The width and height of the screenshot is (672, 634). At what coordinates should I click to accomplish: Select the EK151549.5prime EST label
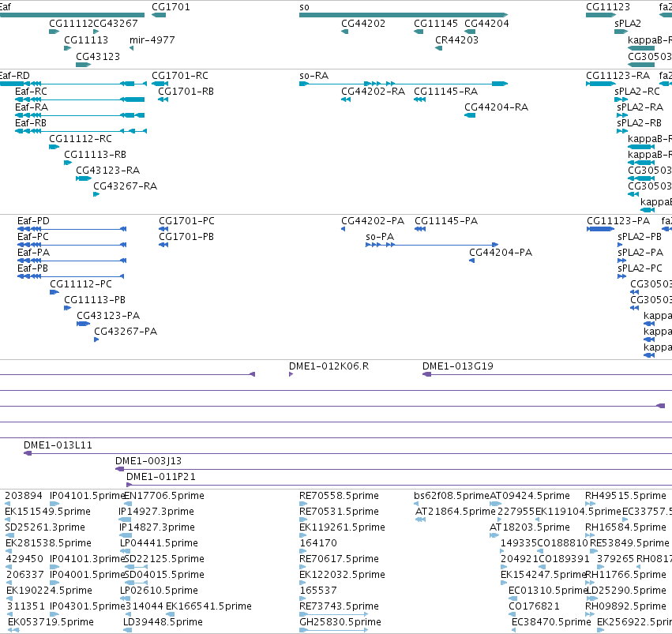[47, 512]
